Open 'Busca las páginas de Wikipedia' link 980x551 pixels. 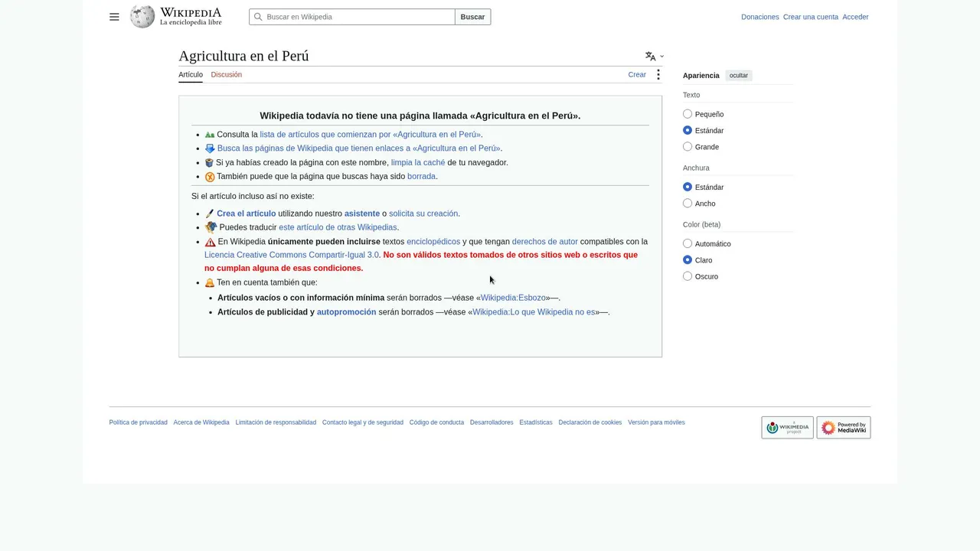point(359,148)
